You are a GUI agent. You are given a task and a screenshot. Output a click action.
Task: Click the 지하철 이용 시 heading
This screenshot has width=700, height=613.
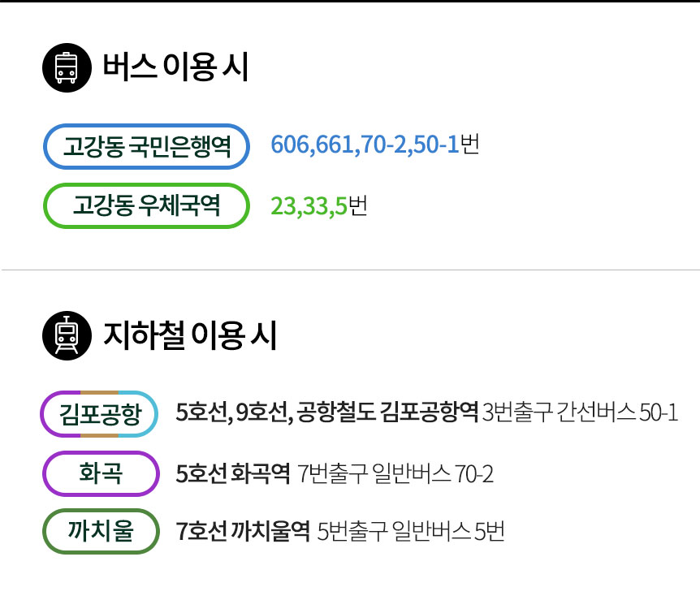(x=190, y=335)
